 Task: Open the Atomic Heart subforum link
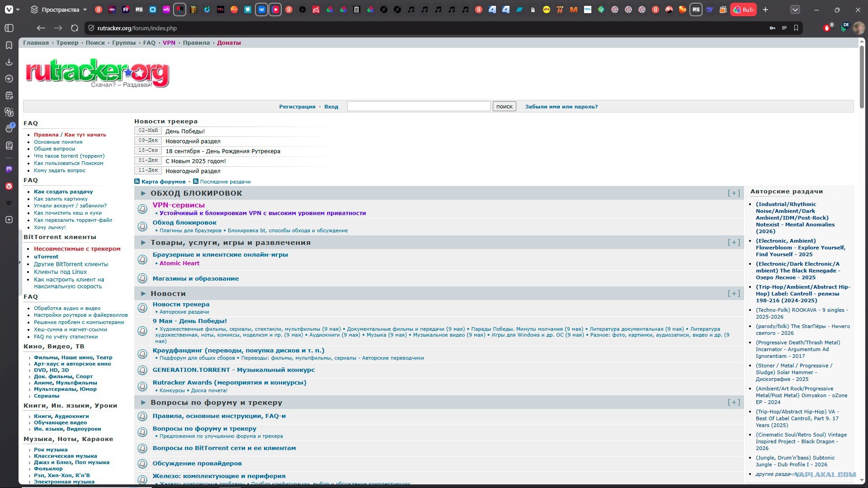179,263
